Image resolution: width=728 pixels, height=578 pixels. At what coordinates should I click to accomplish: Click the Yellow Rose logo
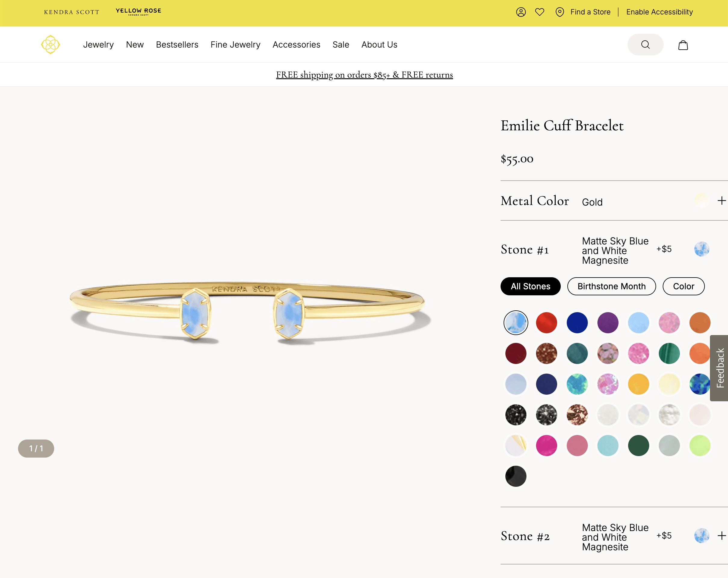click(x=138, y=11)
